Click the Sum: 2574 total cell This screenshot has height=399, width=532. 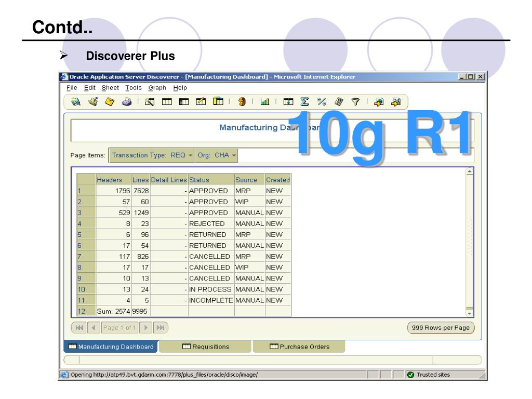[x=114, y=311]
